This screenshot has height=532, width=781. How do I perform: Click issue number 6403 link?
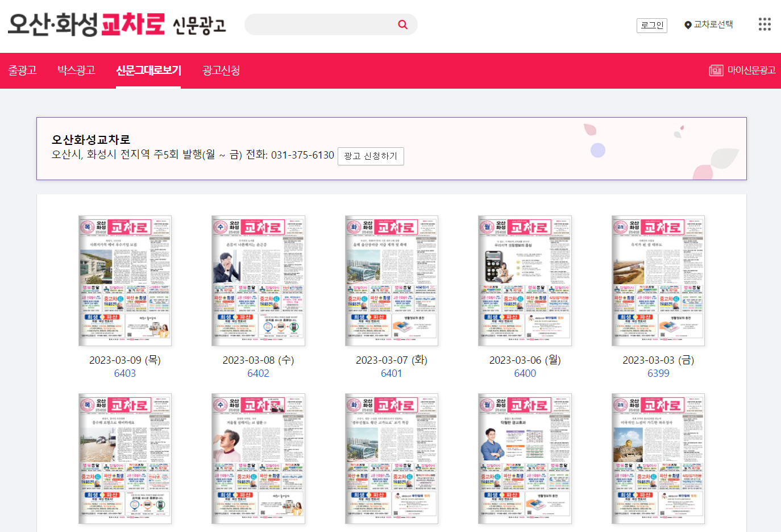(125, 373)
